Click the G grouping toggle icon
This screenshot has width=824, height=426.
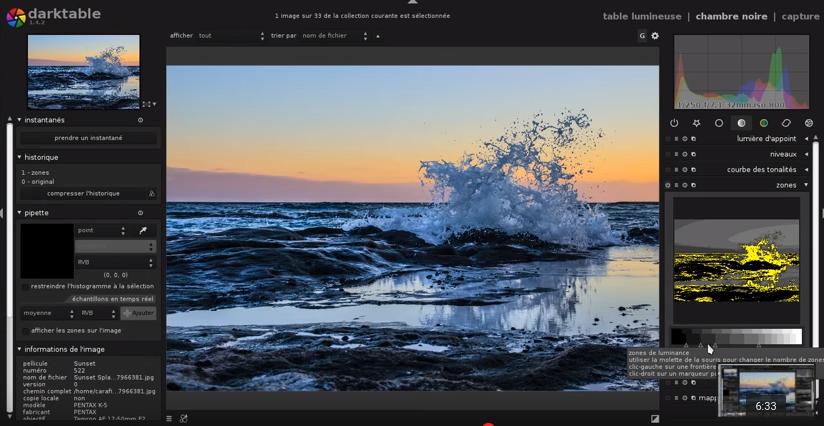(642, 36)
